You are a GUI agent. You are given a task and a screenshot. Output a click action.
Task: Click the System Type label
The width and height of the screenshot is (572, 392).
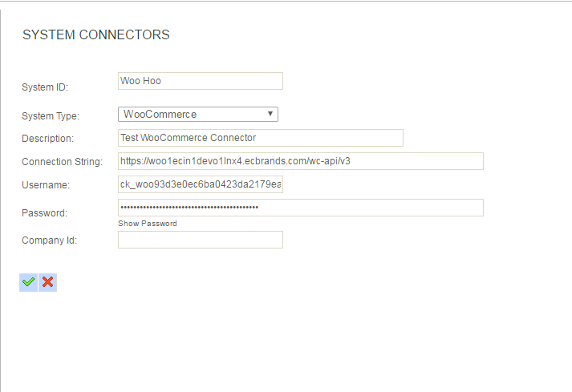click(51, 116)
